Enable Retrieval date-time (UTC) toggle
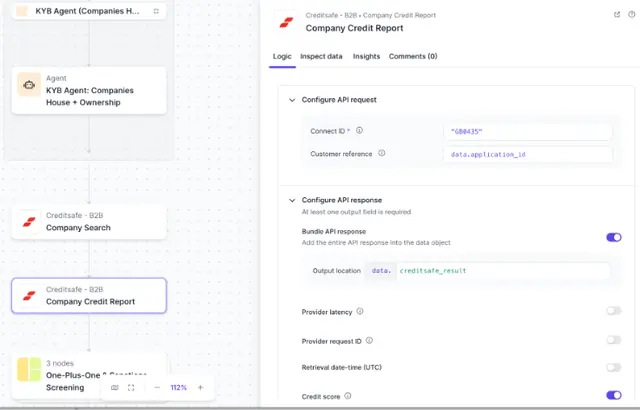The width and height of the screenshot is (640, 410). [613, 367]
